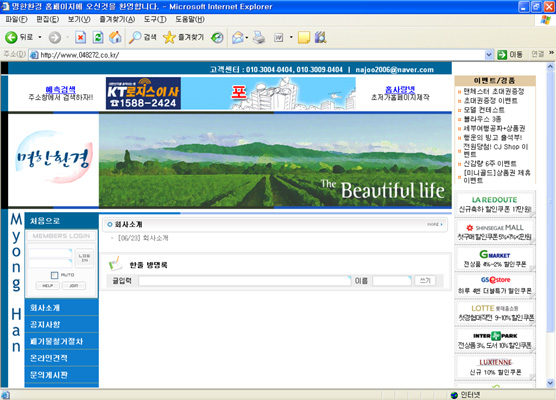Click the page icon in the address bar

tap(34, 55)
